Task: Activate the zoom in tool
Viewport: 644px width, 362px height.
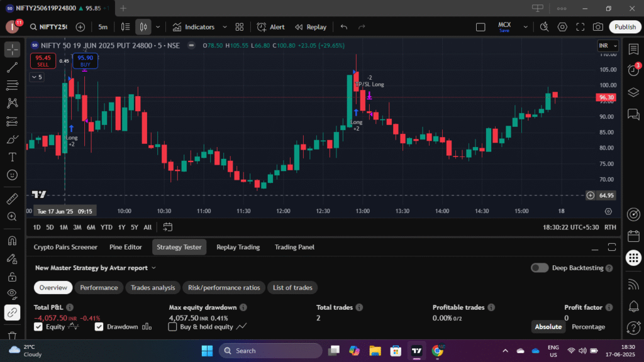Action: click(x=13, y=217)
